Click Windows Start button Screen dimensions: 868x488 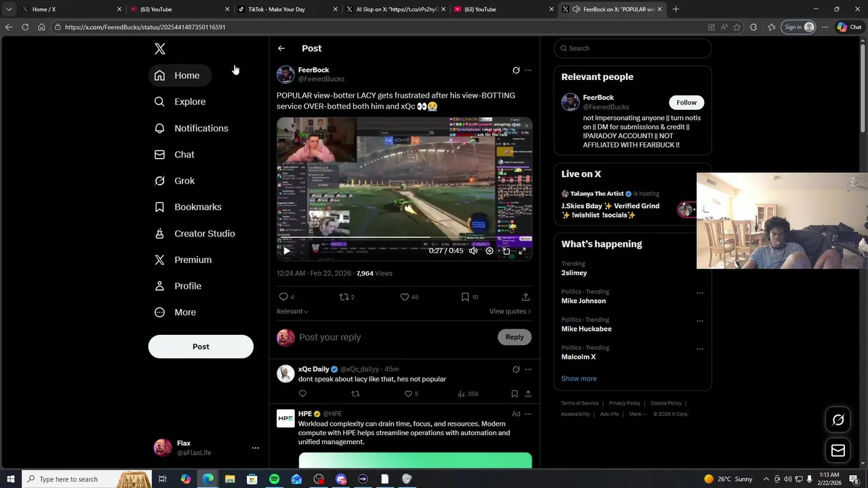point(10,479)
